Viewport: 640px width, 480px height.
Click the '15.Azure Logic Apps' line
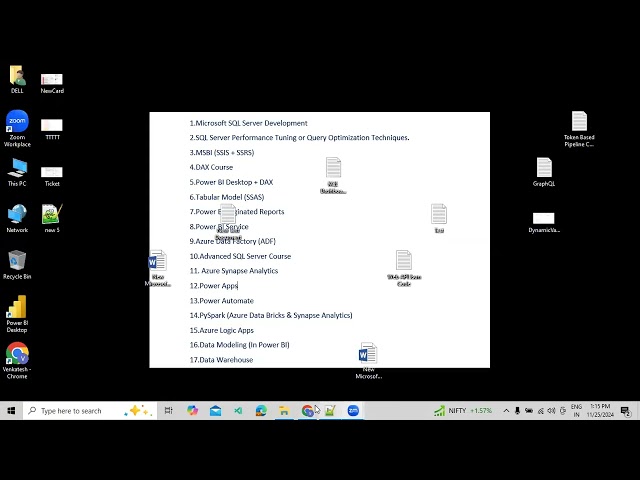tap(222, 330)
